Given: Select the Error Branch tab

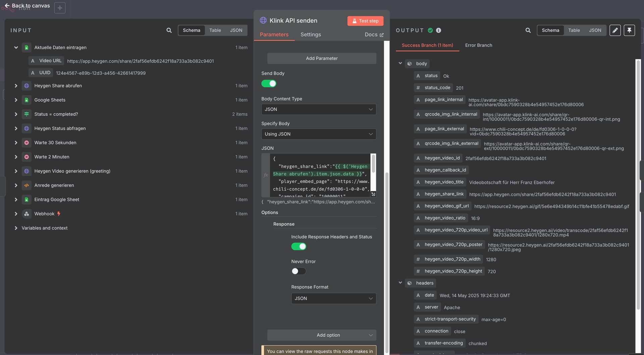Looking at the screenshot, I should 479,45.
